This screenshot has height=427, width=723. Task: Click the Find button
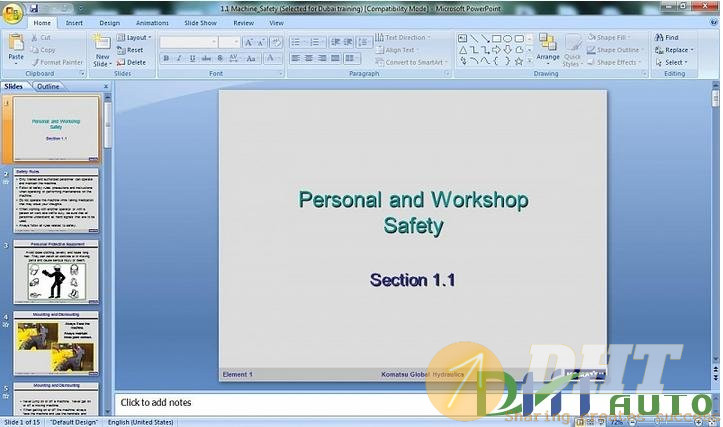(x=667, y=37)
